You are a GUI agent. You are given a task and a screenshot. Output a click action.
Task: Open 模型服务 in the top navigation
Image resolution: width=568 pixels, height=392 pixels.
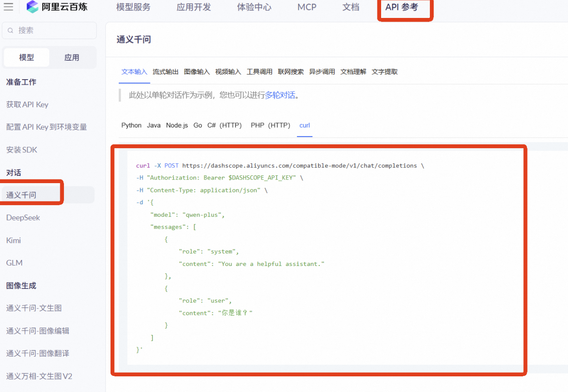pos(133,7)
